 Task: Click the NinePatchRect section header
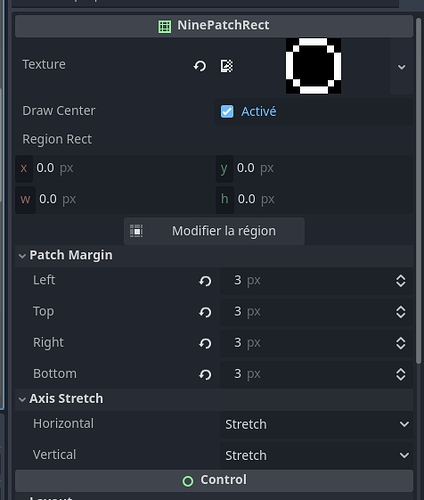214,26
